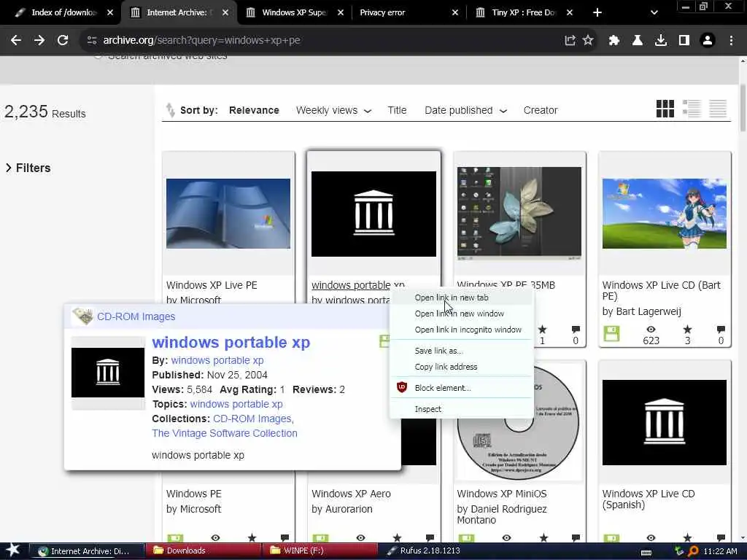Open the Windows XP Live CD Bart PE thumbnail
Viewport: 747px width, 560px height.
tap(664, 214)
